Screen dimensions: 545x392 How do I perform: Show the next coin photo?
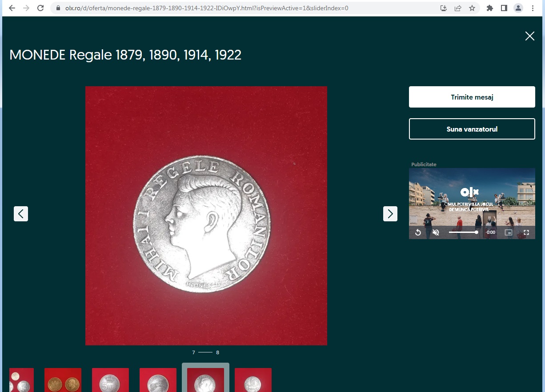pos(390,214)
